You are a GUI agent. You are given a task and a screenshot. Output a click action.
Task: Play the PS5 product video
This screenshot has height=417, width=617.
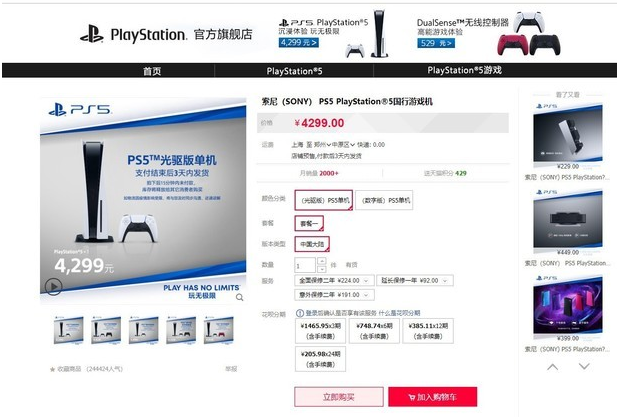click(x=54, y=286)
